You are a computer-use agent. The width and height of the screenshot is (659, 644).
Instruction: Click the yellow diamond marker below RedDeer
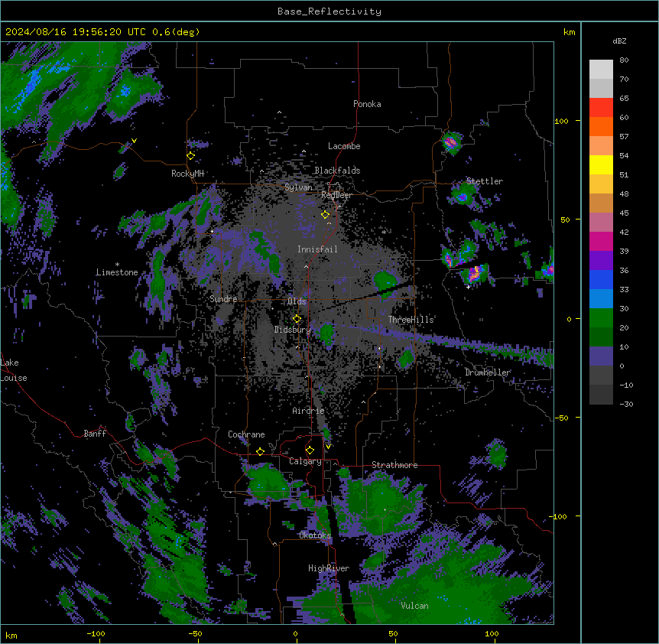pyautogui.click(x=325, y=215)
